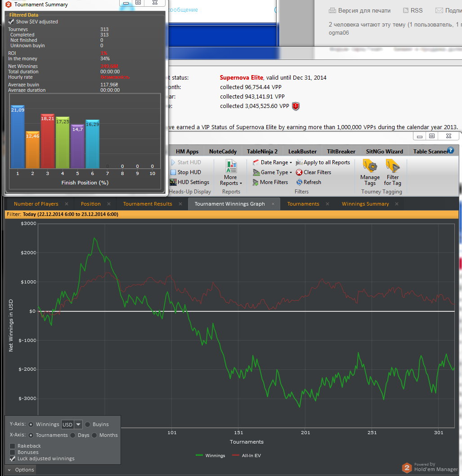
Task: Close the Number of Players tab
Action: [67, 204]
